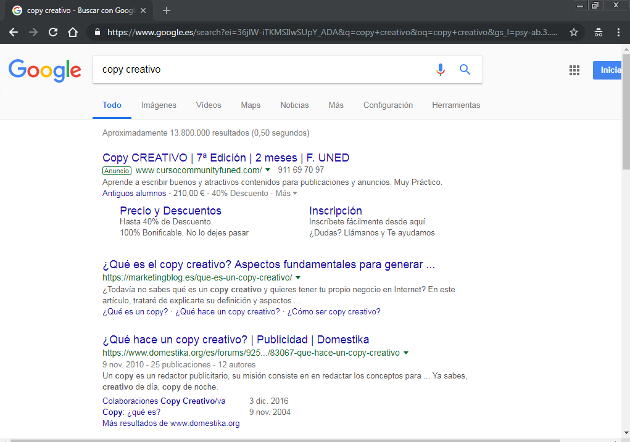Go to the home page icon

point(73,32)
